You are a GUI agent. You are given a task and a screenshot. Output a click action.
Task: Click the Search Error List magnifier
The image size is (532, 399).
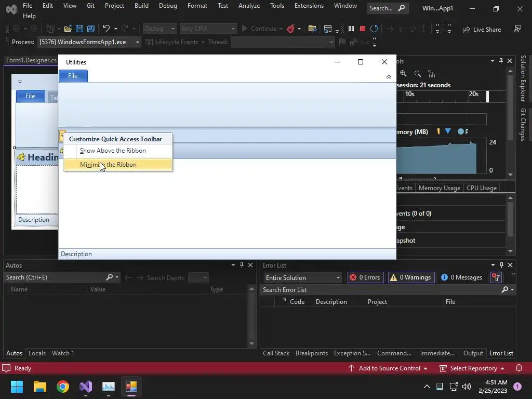pos(505,289)
